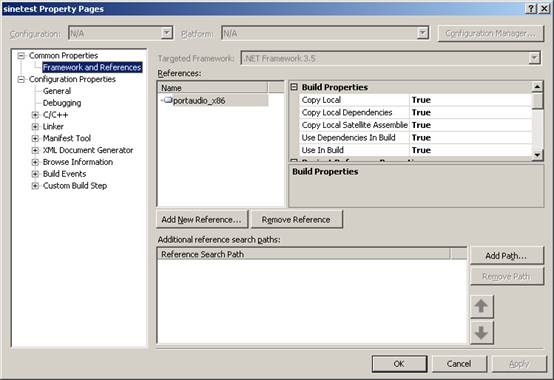This screenshot has width=554, height=380.
Task: Click properties scrollbar down arrow
Action: pos(537,155)
